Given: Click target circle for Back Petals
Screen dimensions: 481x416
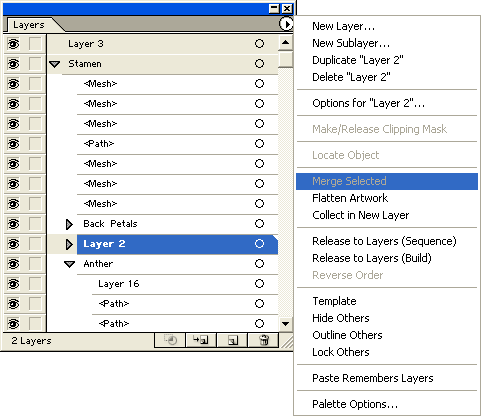Looking at the screenshot, I should [x=259, y=224].
